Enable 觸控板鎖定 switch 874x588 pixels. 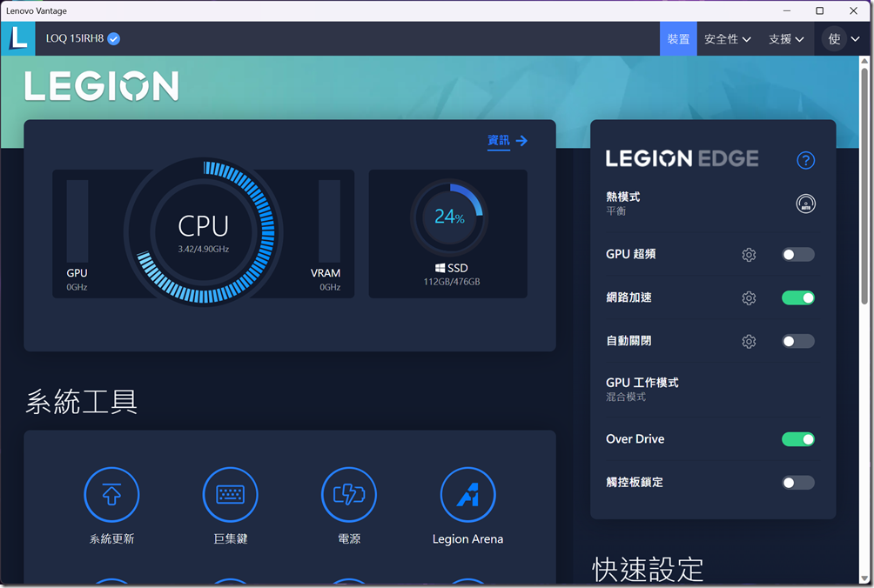click(797, 483)
